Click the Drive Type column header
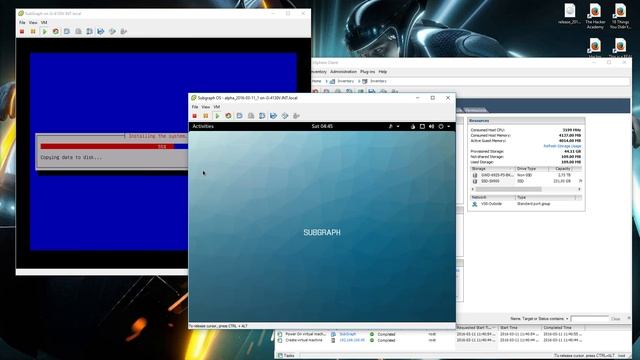The width and height of the screenshot is (640, 360). point(531,169)
